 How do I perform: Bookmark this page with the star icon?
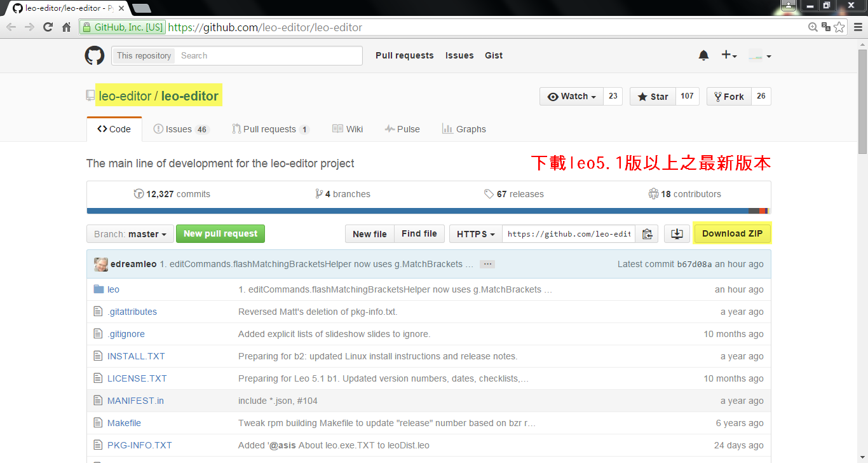click(839, 27)
